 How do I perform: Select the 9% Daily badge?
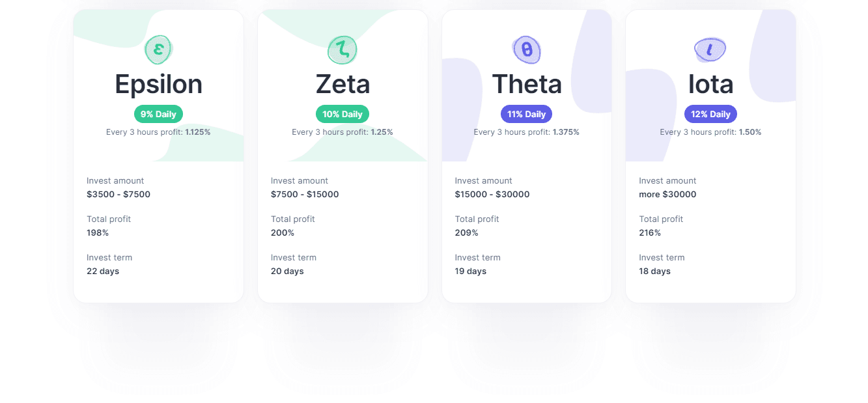[x=158, y=114]
